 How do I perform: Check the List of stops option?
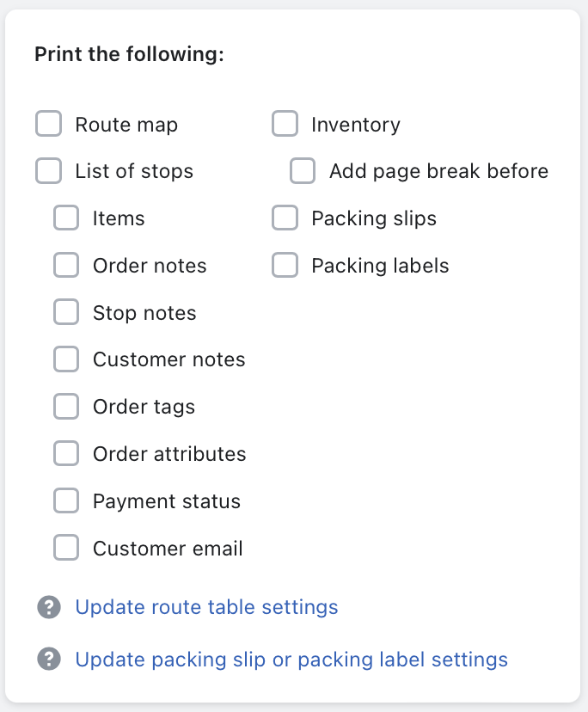point(48,171)
